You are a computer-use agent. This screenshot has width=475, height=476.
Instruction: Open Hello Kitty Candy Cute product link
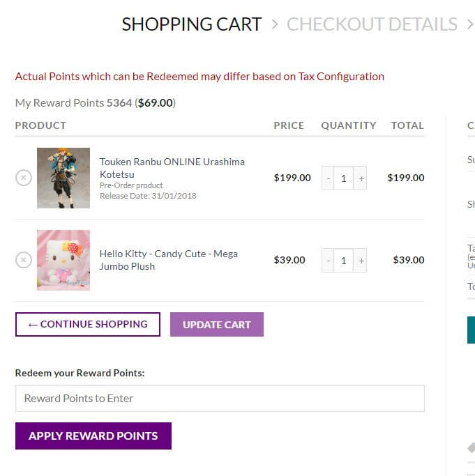[168, 260]
